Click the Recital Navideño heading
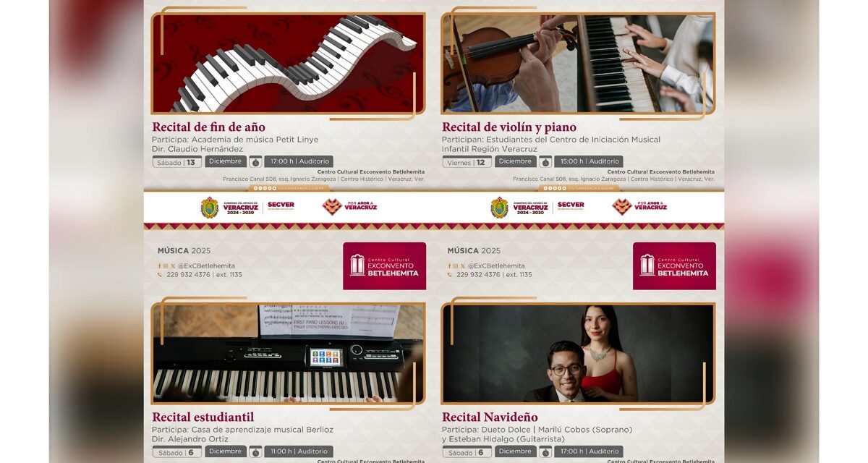 click(x=490, y=417)
